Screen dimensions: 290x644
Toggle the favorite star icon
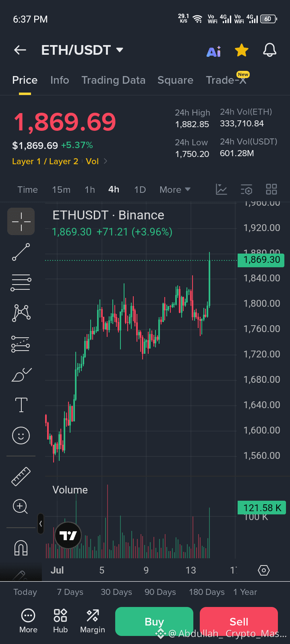click(242, 50)
